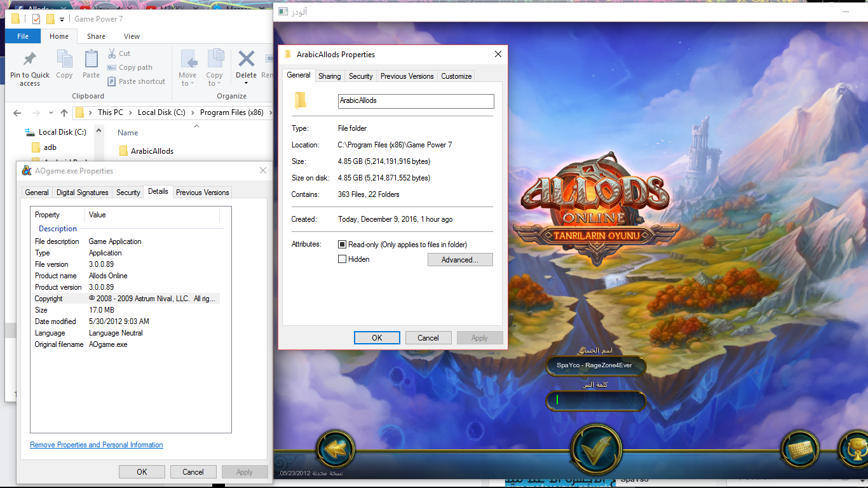Open the File menu tab
Viewport: 868px width, 488px height.
[23, 36]
